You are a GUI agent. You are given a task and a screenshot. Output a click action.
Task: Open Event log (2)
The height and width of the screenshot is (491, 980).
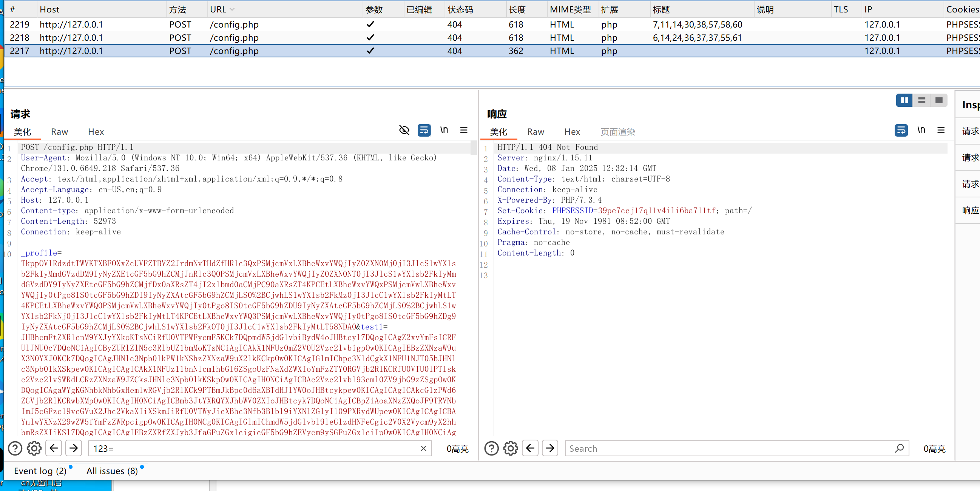tap(40, 471)
